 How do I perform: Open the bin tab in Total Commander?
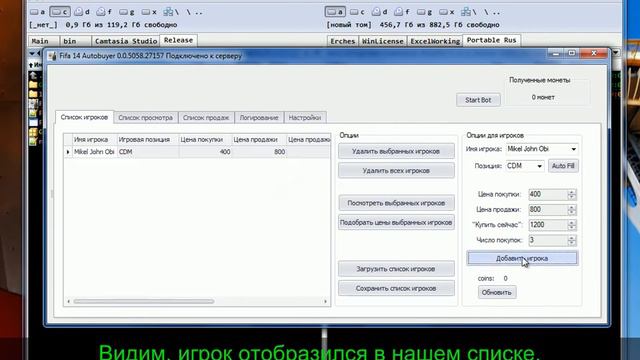click(x=76, y=41)
